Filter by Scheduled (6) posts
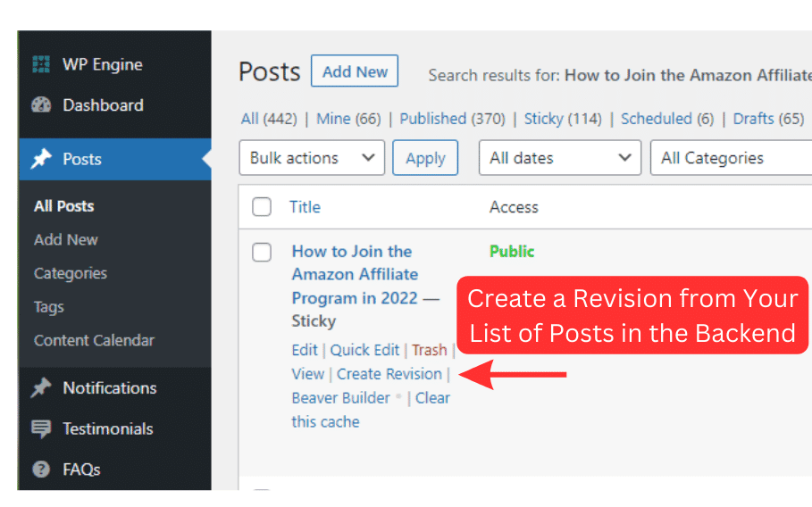Image resolution: width=812 pixels, height=507 pixels. click(x=667, y=119)
